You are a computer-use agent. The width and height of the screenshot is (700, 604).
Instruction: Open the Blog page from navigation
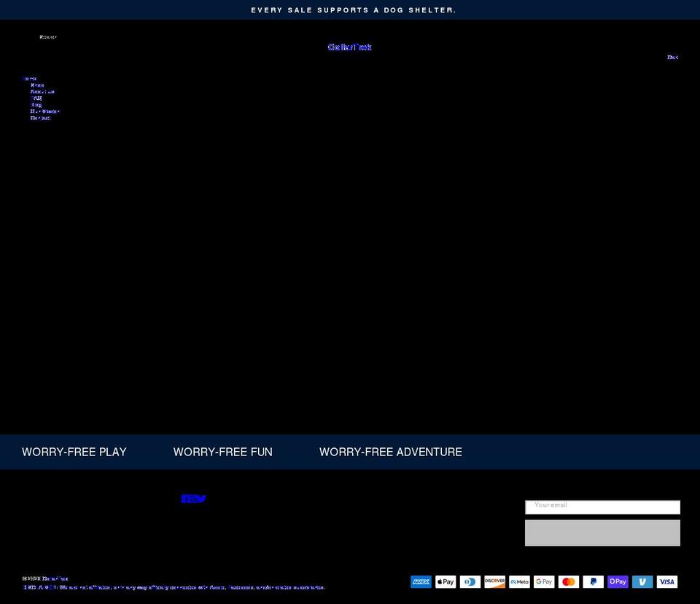pos(35,104)
